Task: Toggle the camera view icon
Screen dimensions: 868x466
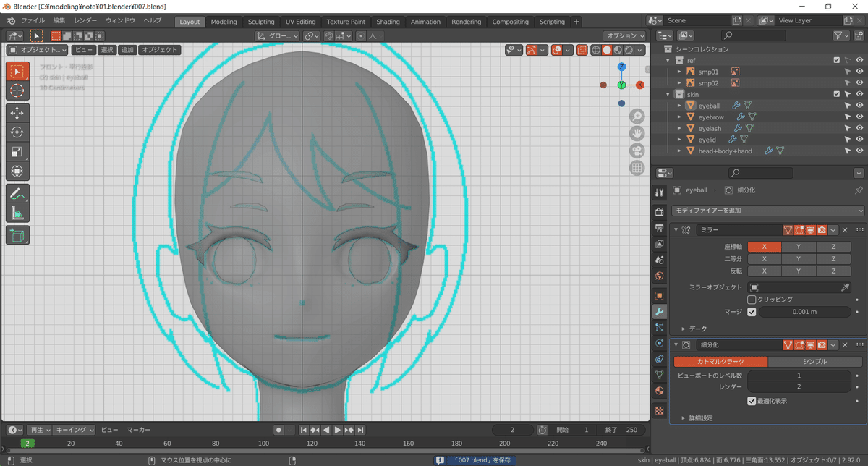Action: [637, 151]
